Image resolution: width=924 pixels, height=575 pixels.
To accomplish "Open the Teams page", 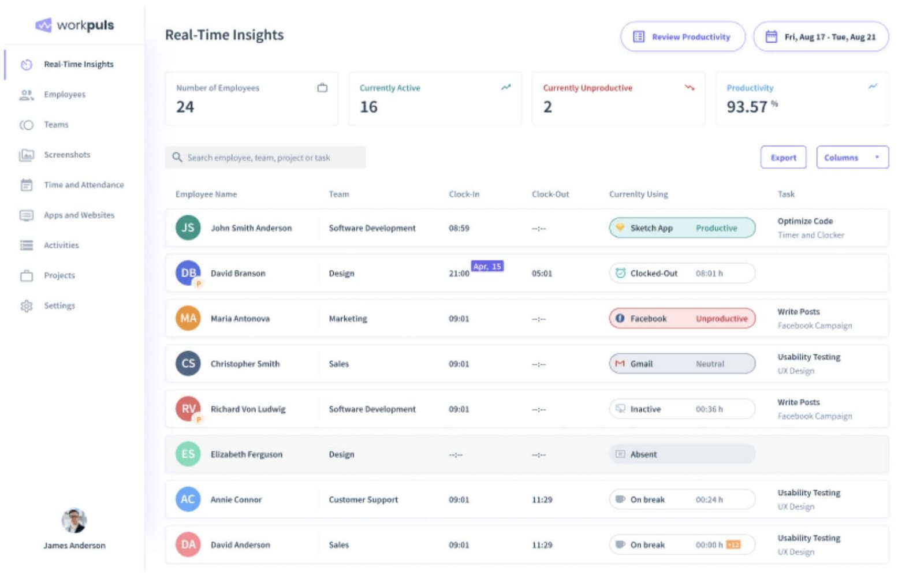I will (x=55, y=124).
